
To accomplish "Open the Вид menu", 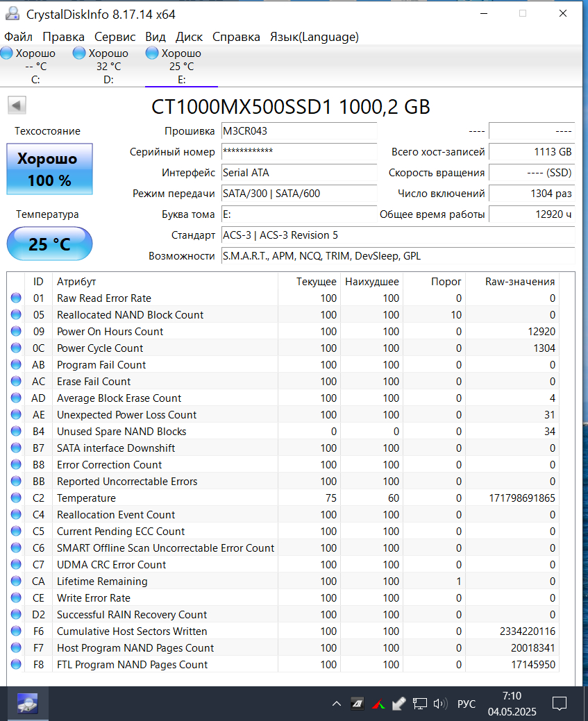I will 156,37.
